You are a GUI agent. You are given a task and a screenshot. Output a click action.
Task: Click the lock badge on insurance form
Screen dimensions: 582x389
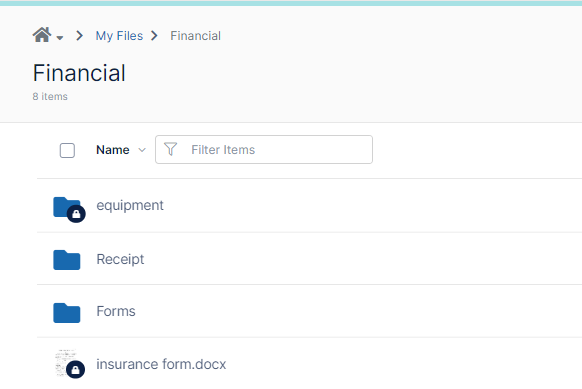76,369
